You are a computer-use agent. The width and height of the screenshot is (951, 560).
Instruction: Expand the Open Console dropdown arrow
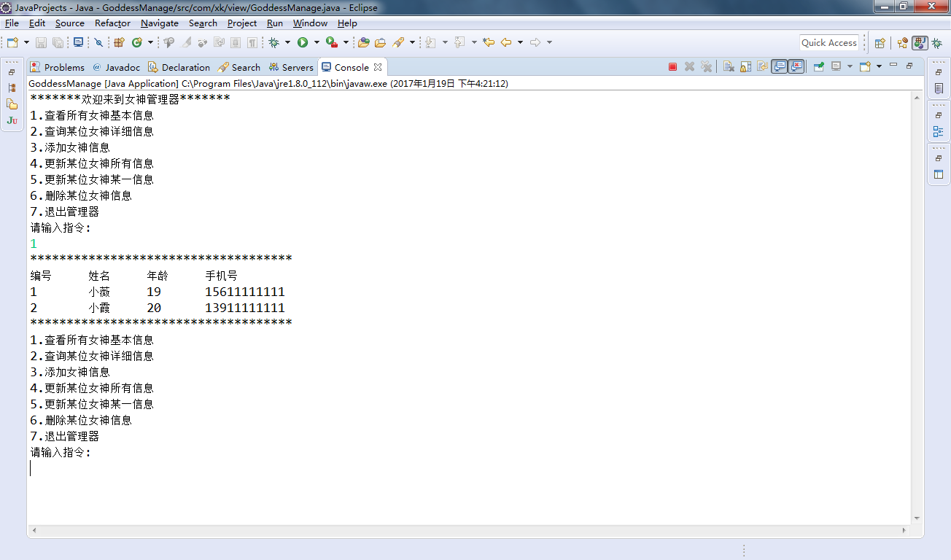[879, 66]
